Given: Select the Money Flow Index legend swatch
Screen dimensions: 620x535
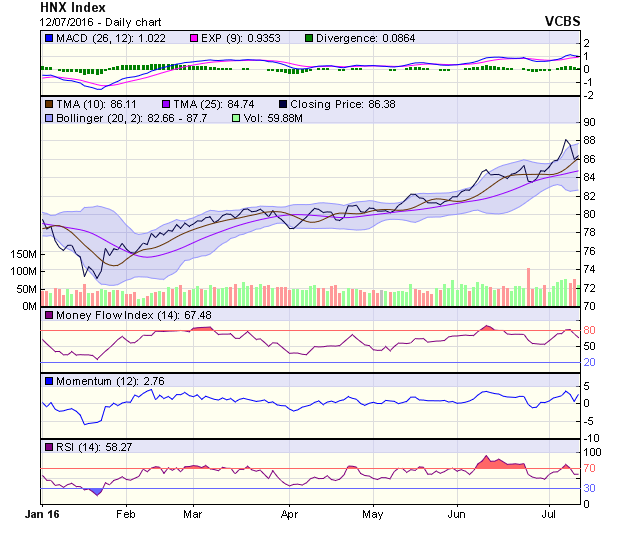Looking at the screenshot, I should (x=49, y=316).
